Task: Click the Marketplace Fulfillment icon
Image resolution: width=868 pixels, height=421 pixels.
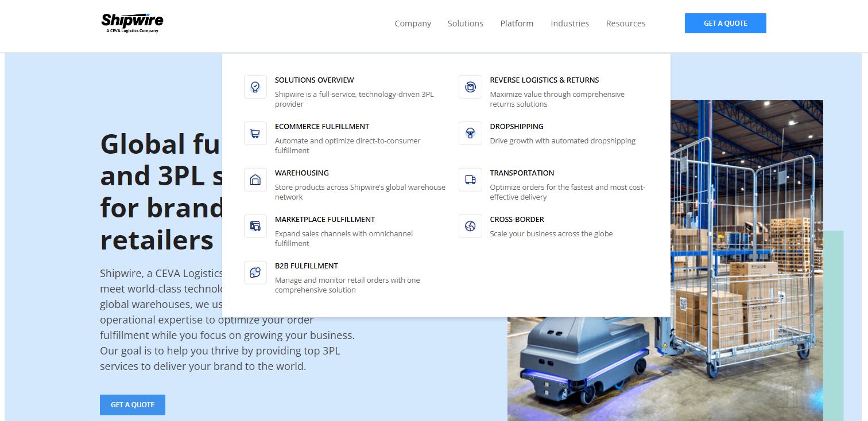Action: coord(255,227)
